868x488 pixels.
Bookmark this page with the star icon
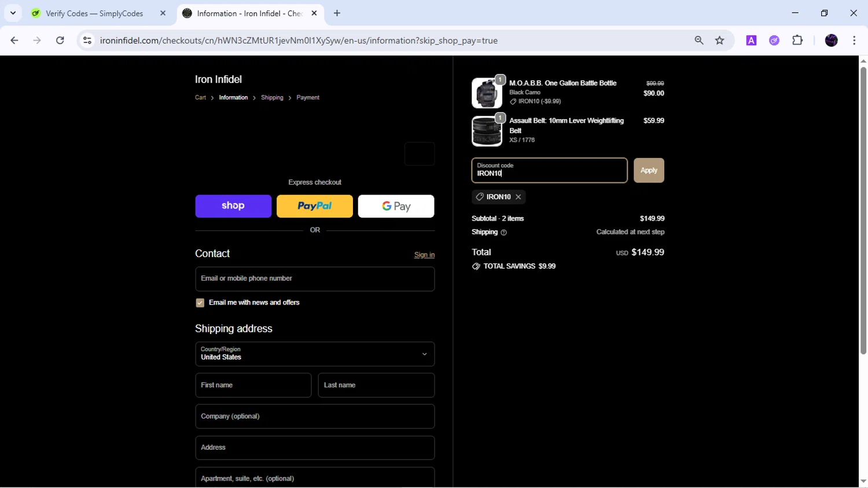tap(720, 41)
